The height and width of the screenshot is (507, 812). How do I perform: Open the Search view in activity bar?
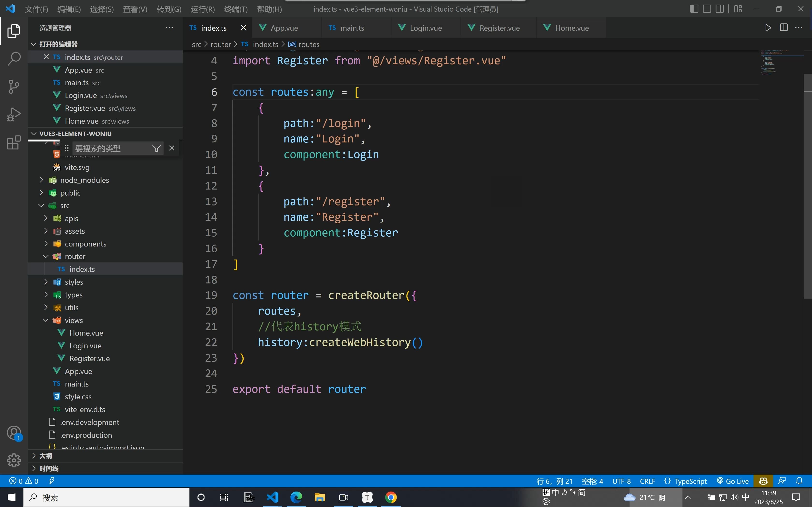click(14, 59)
